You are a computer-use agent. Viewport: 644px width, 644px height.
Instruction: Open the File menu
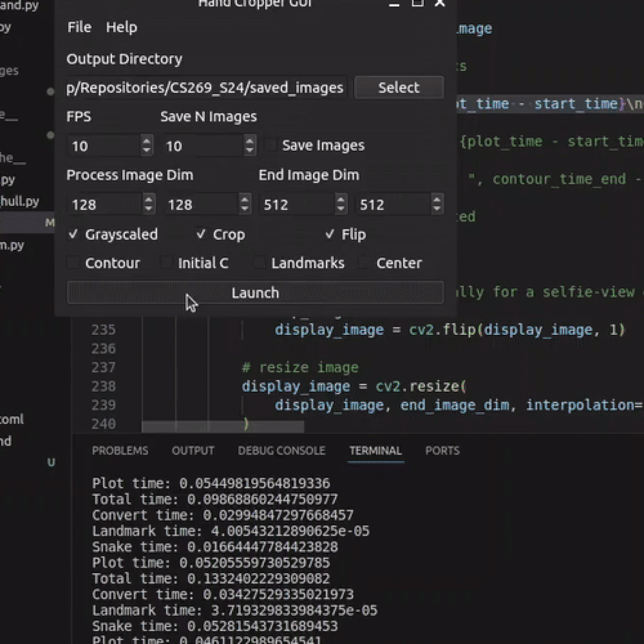79,27
